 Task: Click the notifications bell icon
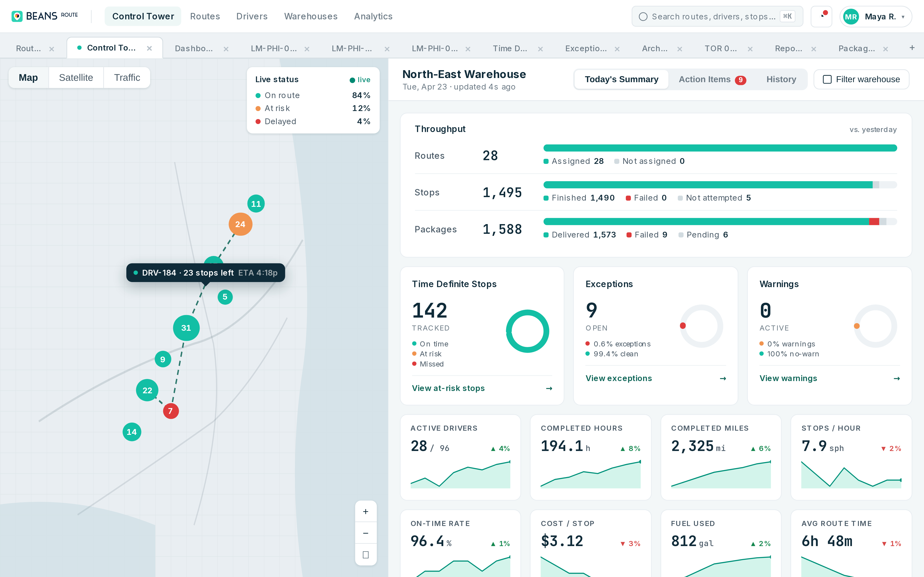click(x=821, y=16)
